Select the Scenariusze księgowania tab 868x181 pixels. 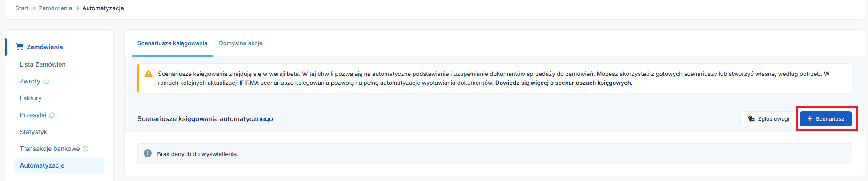pos(172,43)
